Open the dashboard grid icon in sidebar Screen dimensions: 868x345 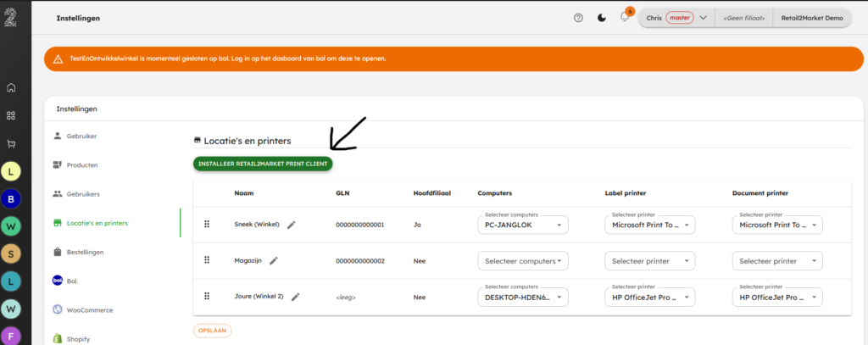(x=10, y=116)
